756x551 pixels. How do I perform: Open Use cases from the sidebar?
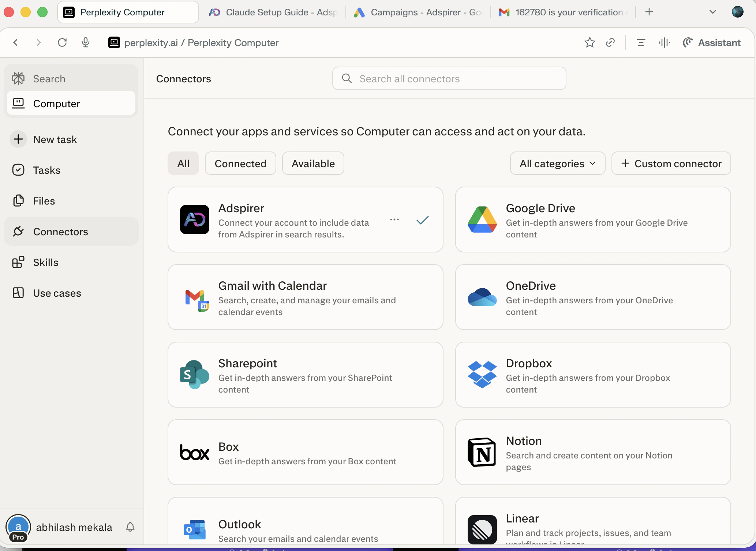point(57,292)
